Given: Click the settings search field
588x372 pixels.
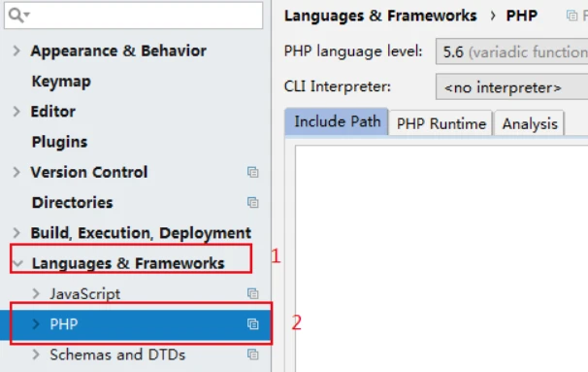Looking at the screenshot, I should (134, 16).
